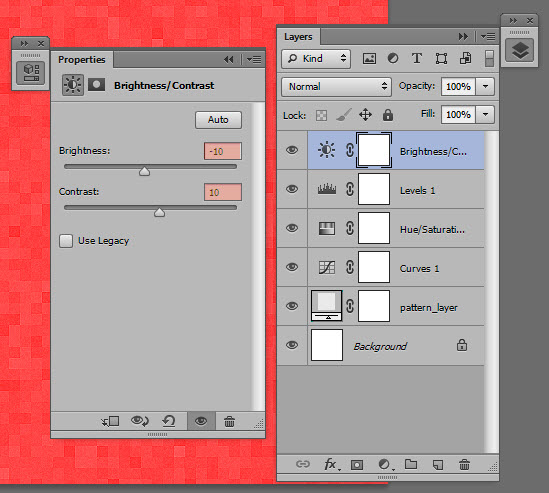Filter layers by adjustment layers icon
The image size is (549, 493).
pyautogui.click(x=393, y=58)
